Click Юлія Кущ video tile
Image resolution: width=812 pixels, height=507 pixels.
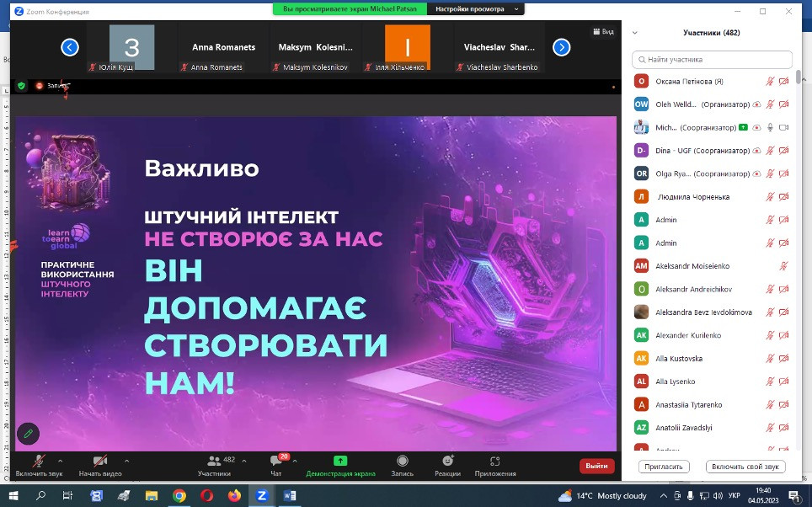[131, 49]
